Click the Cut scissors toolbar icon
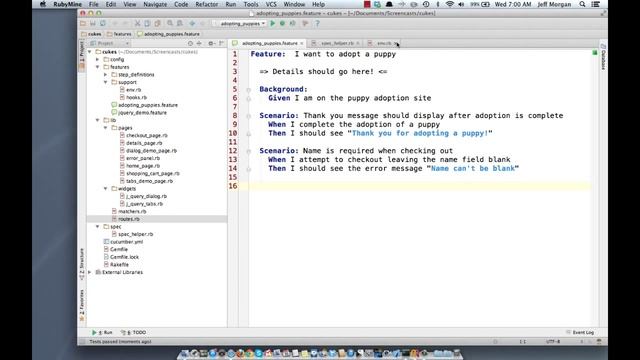The width and height of the screenshot is (640, 360). click(138, 24)
